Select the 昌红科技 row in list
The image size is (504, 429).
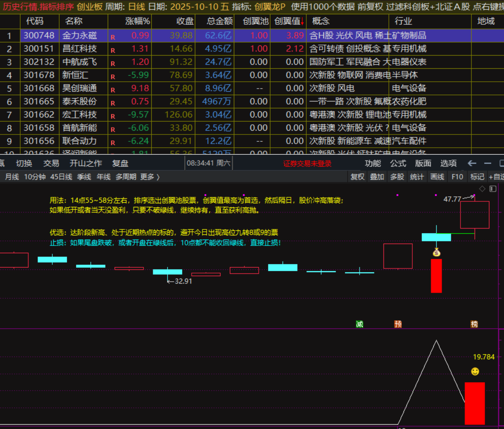tap(79, 49)
